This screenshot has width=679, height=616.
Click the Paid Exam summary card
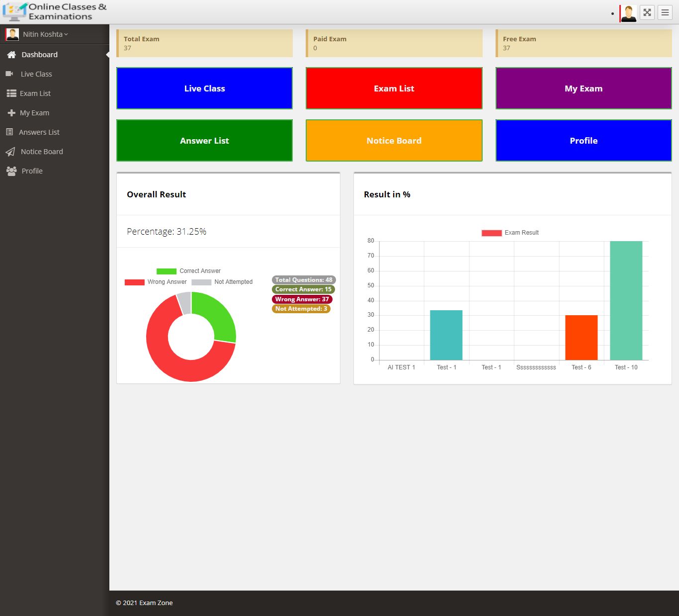pos(394,43)
